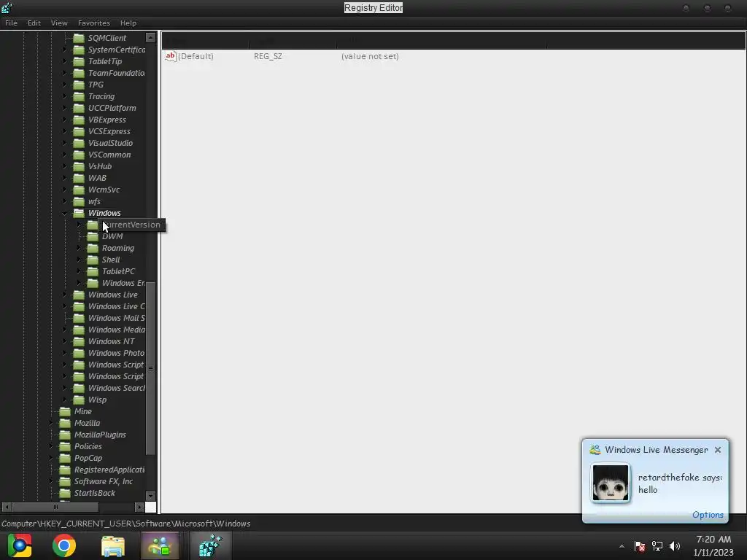Expand the Wisp key
The image size is (747, 560).
(65, 400)
